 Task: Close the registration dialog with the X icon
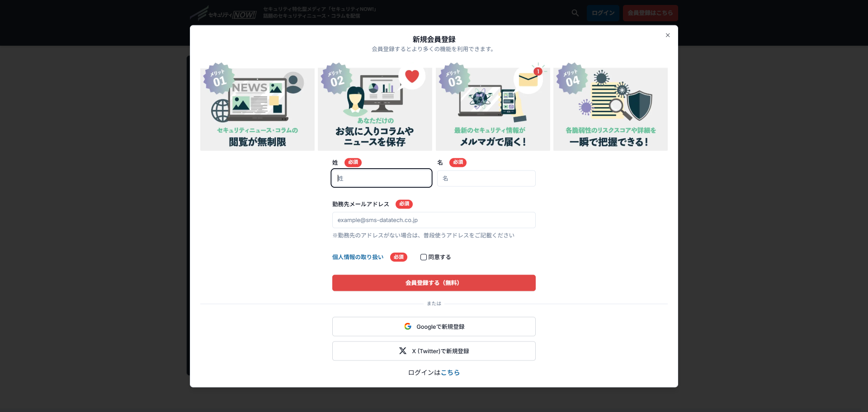coord(667,35)
